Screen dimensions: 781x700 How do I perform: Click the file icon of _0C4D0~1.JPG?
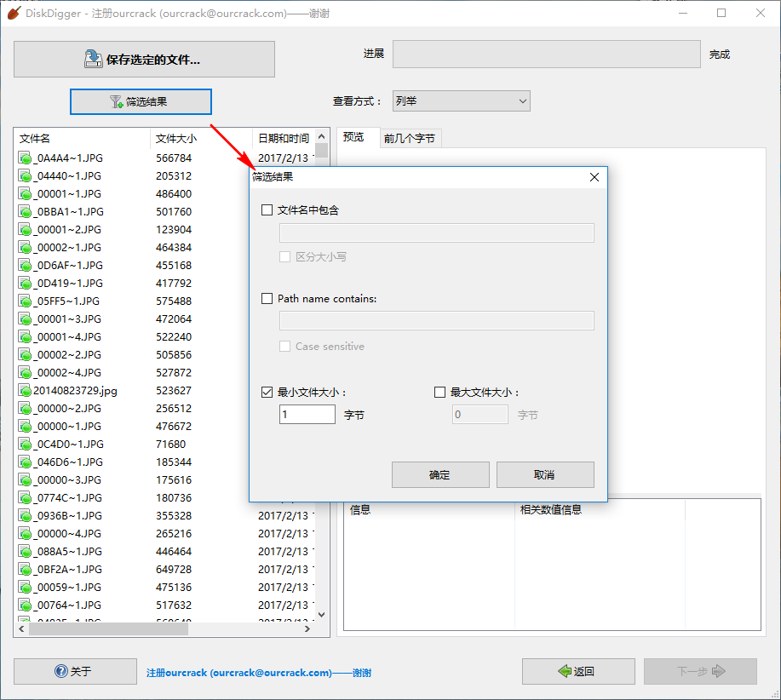[x=25, y=445]
